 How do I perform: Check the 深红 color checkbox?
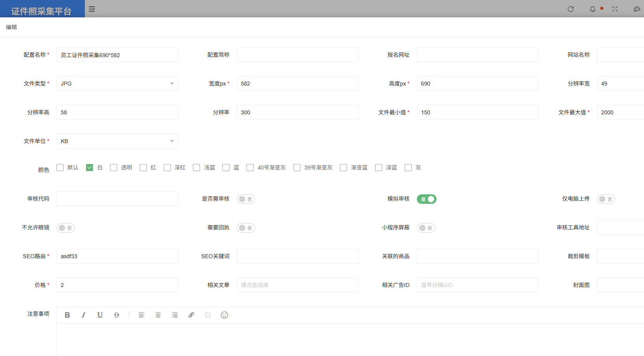(x=167, y=168)
